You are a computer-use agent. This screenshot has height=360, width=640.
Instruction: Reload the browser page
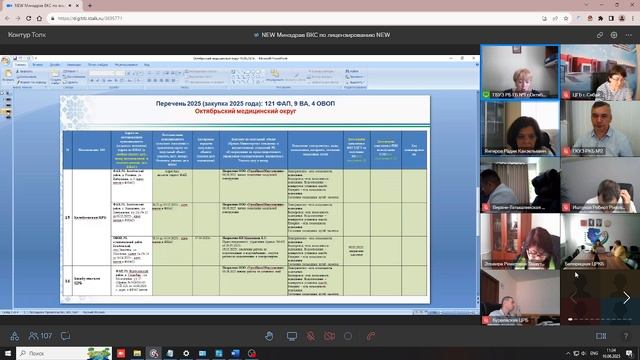tap(28, 18)
